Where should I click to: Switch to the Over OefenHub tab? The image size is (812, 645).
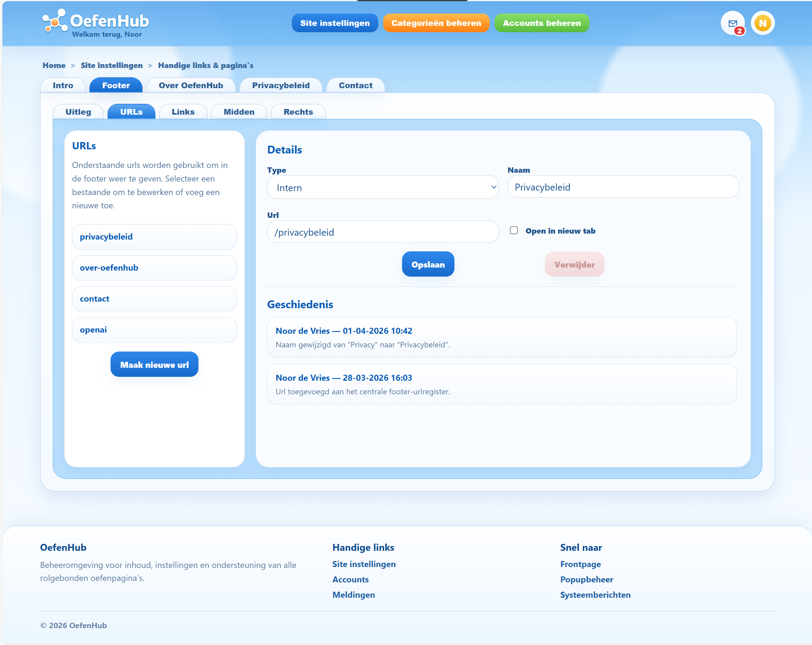191,85
